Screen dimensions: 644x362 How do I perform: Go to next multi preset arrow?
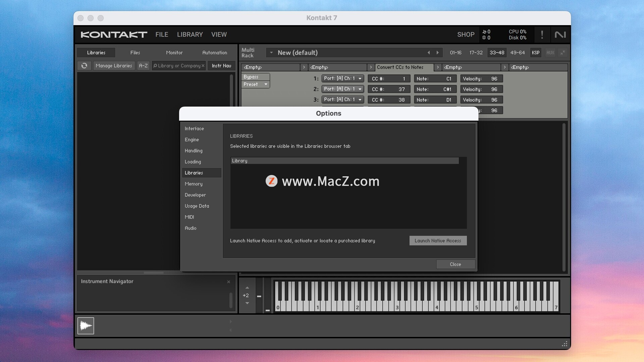[437, 53]
